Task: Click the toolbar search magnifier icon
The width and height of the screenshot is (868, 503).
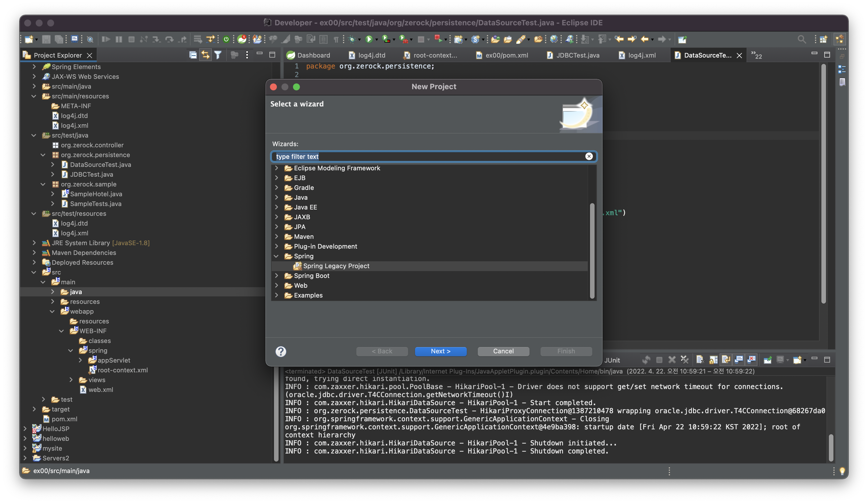Action: [802, 39]
